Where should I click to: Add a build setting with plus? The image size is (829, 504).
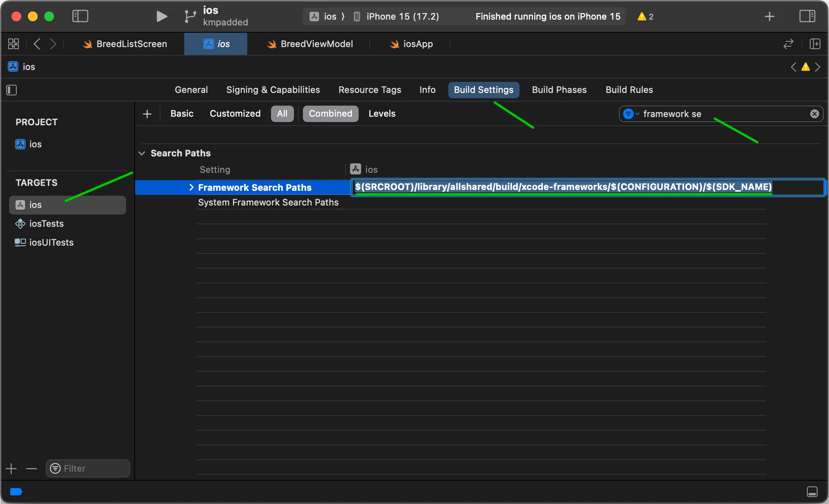[x=147, y=114]
